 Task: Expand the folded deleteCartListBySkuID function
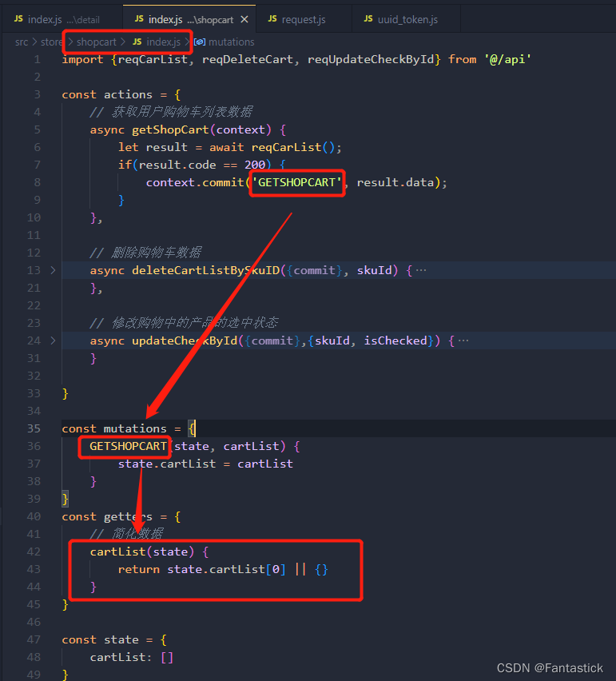(53, 270)
